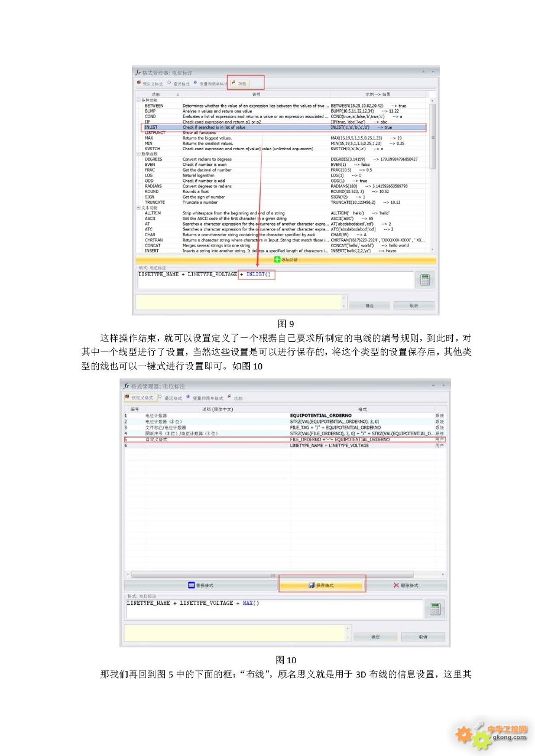The image size is (535, 756).
Task: Collapse the 数学函数 function group
Action: [139, 154]
